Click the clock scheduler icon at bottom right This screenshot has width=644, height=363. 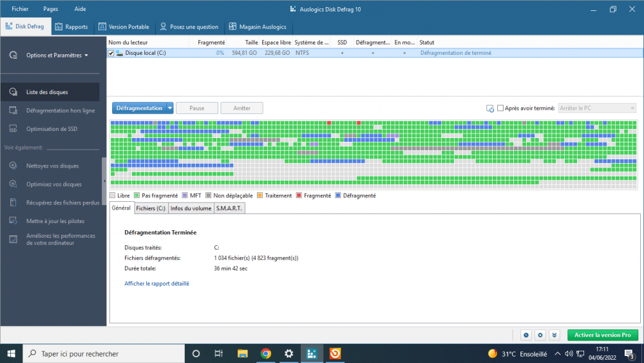point(526,335)
